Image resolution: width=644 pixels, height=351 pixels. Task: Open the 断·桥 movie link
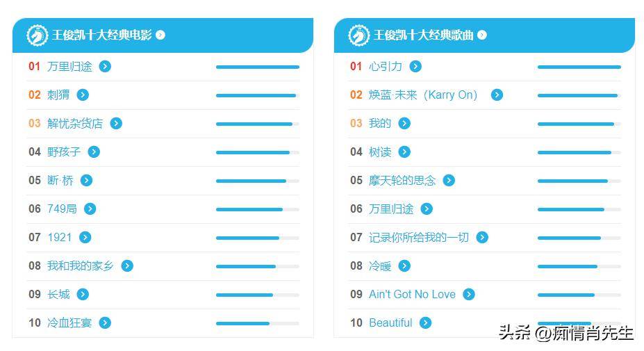[x=60, y=181]
